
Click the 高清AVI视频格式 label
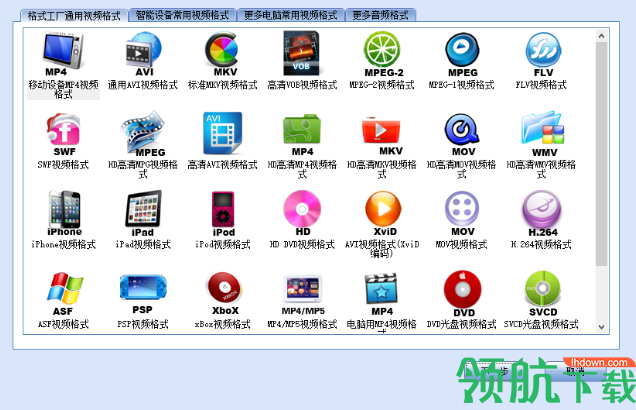(222, 165)
